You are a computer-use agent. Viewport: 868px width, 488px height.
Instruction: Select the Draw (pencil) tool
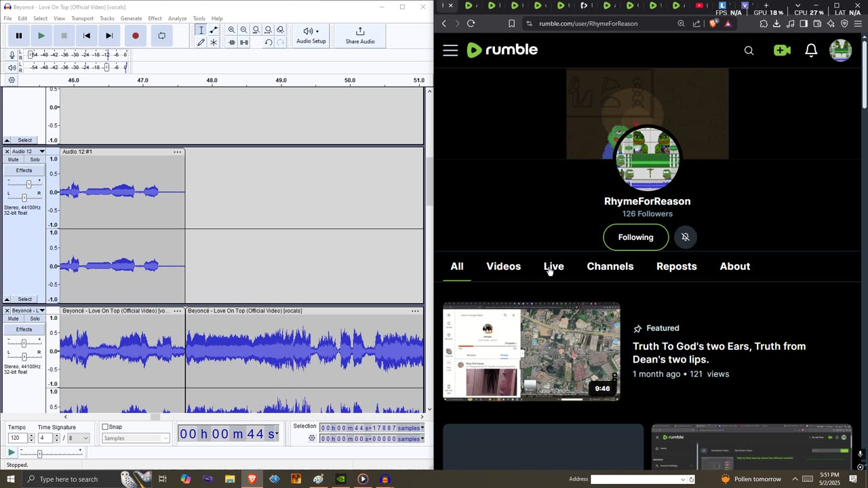pos(201,42)
